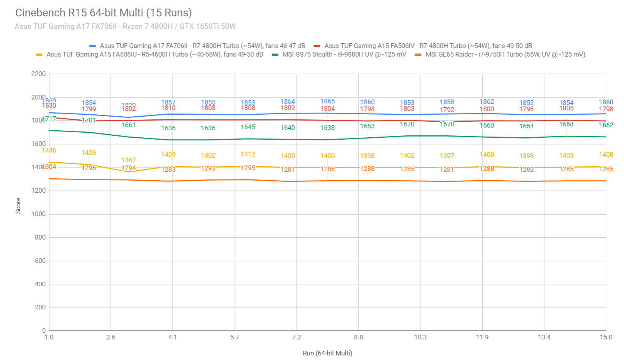Image resolution: width=624 pixels, height=364 pixels.
Task: Select the orange legend swatch for MSI GE65 Raider
Action: pyautogui.click(x=418, y=55)
